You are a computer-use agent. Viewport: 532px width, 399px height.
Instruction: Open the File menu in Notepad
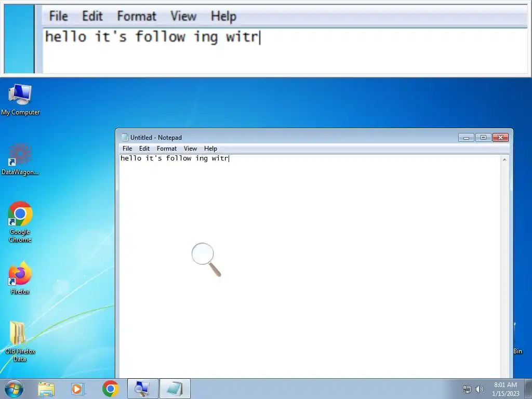click(x=127, y=149)
